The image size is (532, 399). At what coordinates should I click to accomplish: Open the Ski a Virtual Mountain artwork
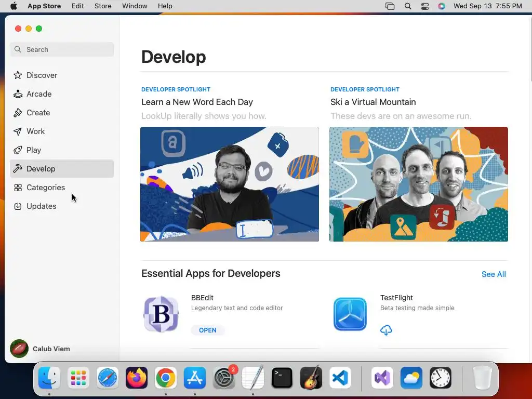point(419,184)
